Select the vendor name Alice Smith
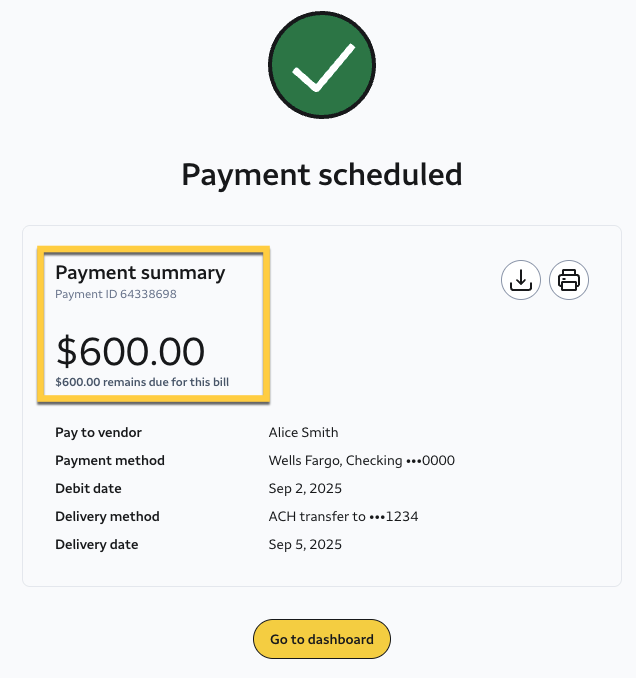The width and height of the screenshot is (636, 678). click(303, 433)
